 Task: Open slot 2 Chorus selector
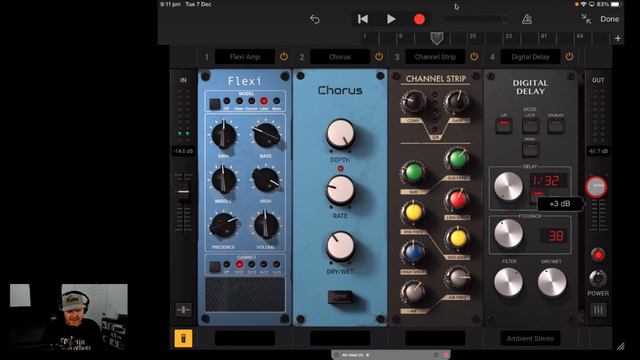340,57
